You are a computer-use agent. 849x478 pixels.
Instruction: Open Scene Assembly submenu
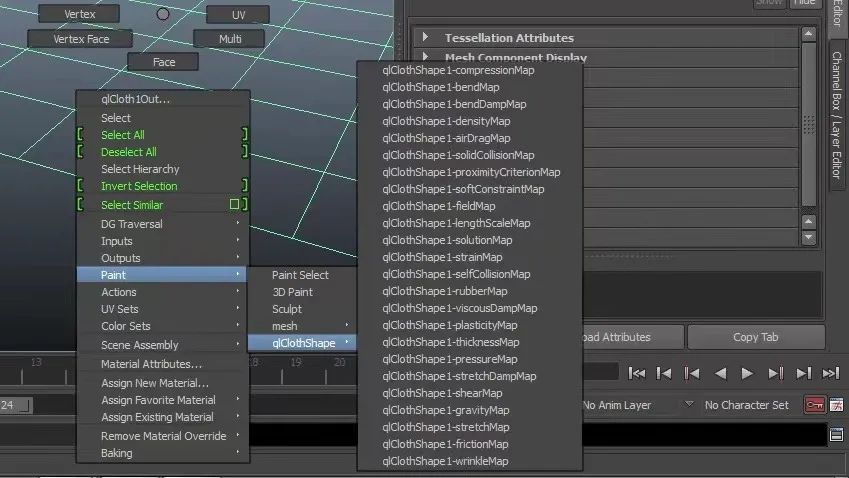pos(163,345)
